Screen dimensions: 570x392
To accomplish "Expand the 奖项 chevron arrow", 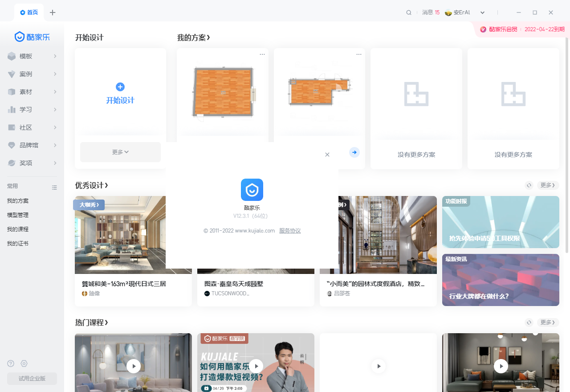I will point(55,163).
